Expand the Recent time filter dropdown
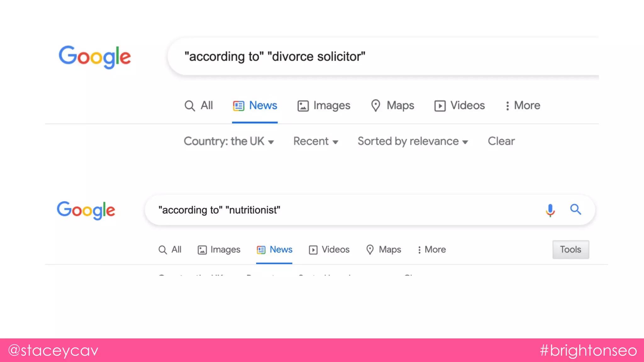The image size is (644, 362). point(316,141)
